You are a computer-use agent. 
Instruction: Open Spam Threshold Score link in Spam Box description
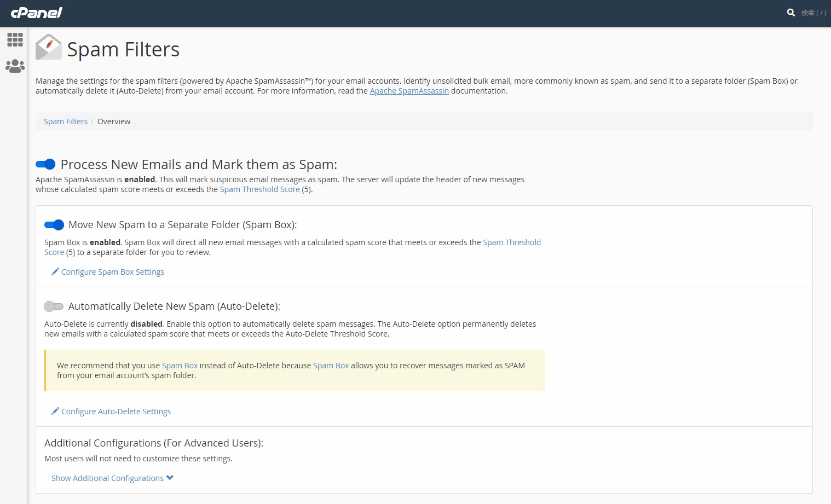(x=512, y=242)
